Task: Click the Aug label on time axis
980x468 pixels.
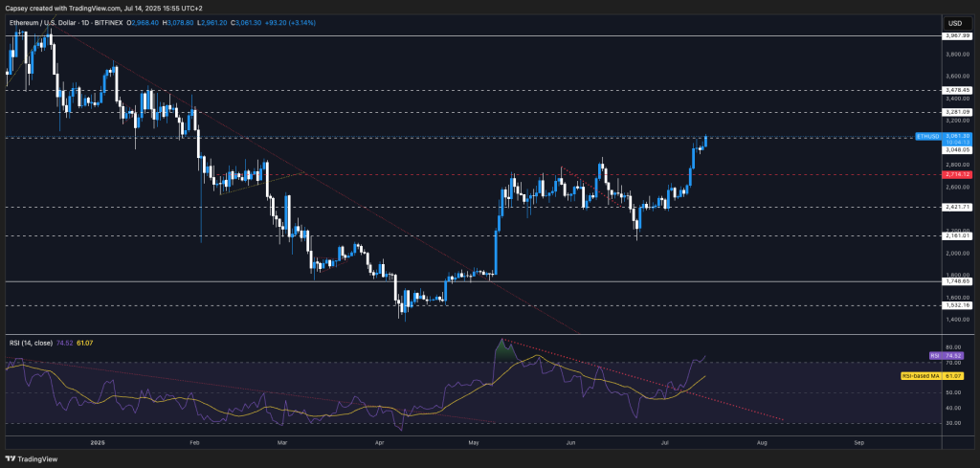Action: [x=762, y=442]
